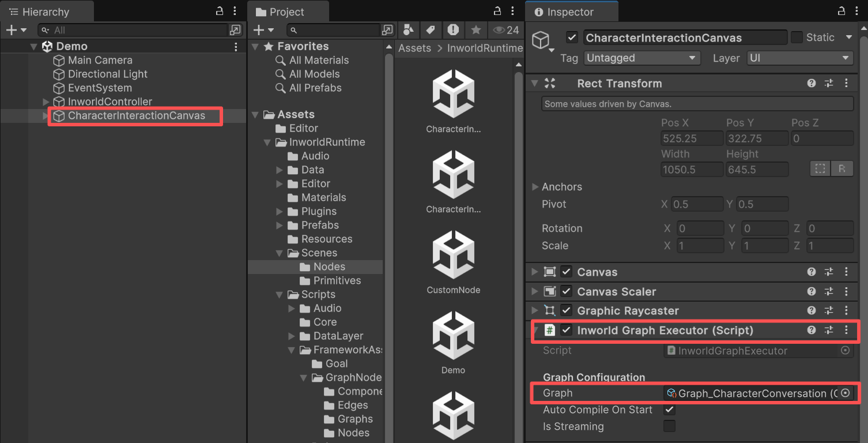Open the Layer dropdown UI
The height and width of the screenshot is (443, 868).
pyautogui.click(x=800, y=58)
